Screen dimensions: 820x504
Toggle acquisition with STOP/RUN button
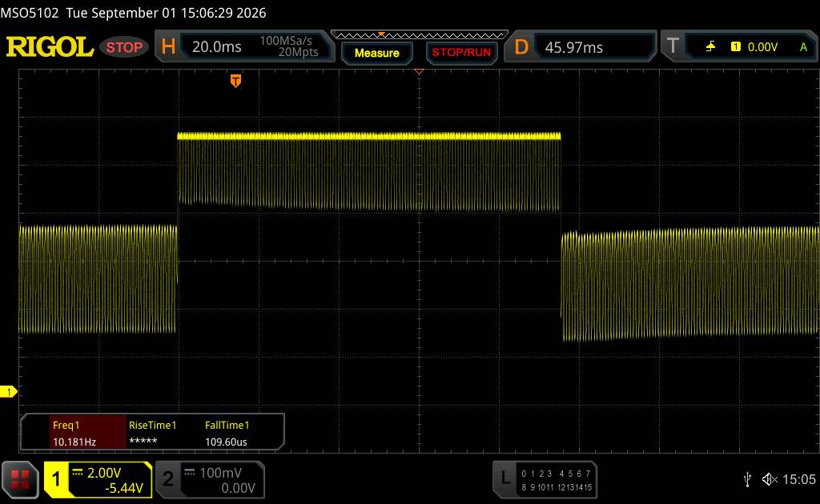[461, 53]
